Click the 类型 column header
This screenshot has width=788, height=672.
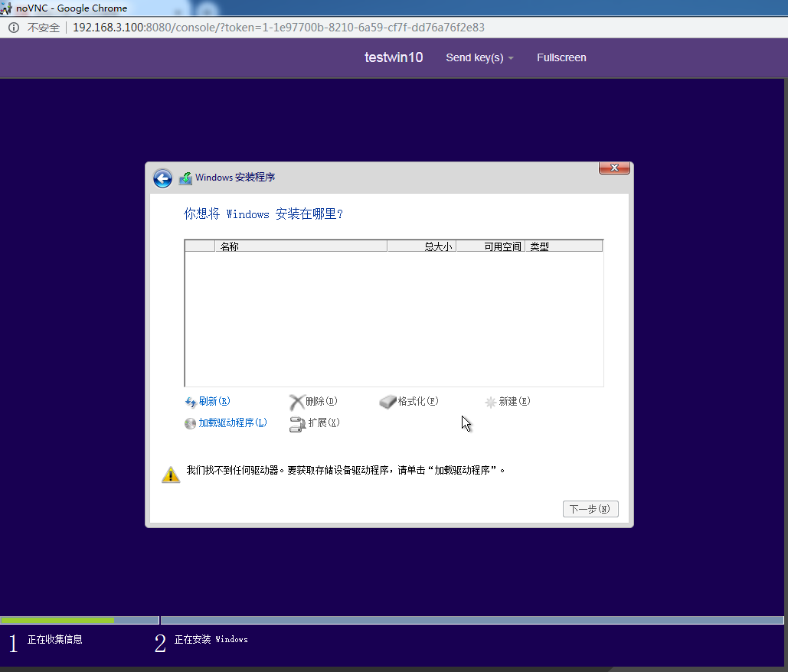click(564, 246)
